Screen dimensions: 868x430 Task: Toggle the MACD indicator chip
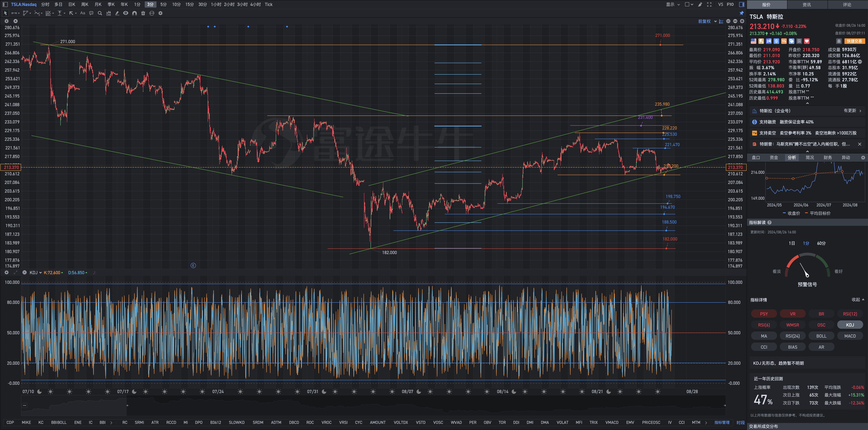click(850, 336)
